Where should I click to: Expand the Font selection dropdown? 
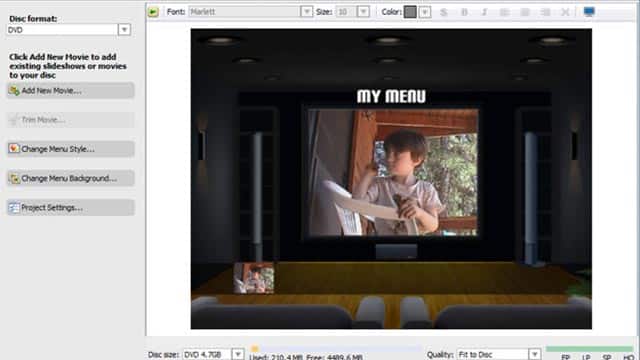coord(307,12)
